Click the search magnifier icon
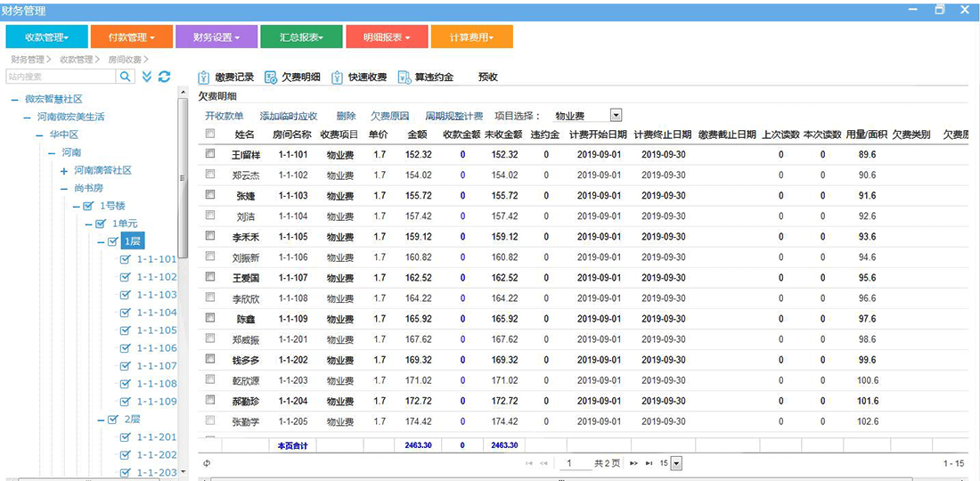 tap(127, 77)
